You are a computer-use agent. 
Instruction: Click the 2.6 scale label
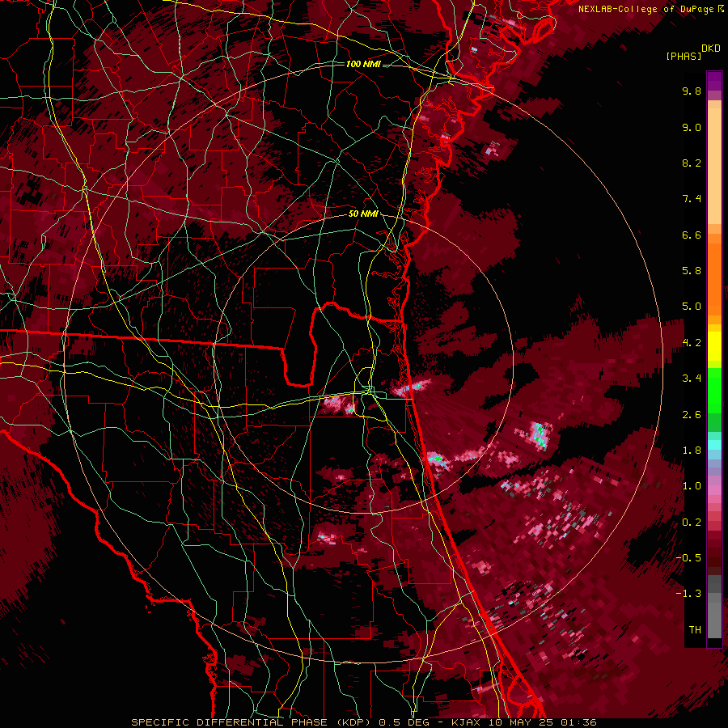click(692, 415)
